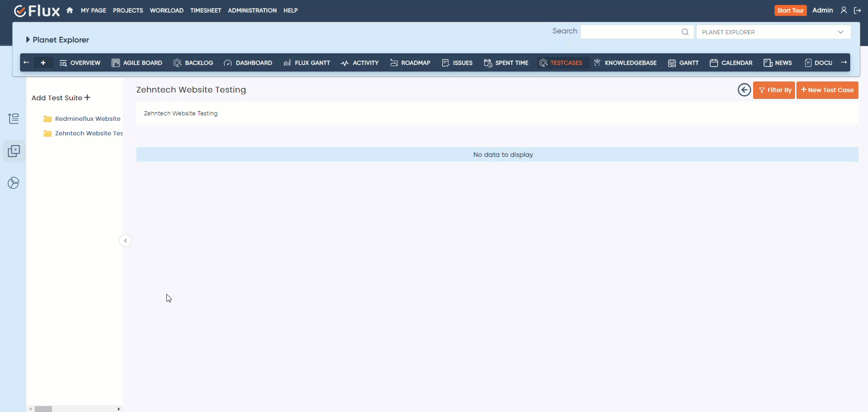Open test suites list sidebar icon
Screen dimensions: 868x412
[14, 119]
